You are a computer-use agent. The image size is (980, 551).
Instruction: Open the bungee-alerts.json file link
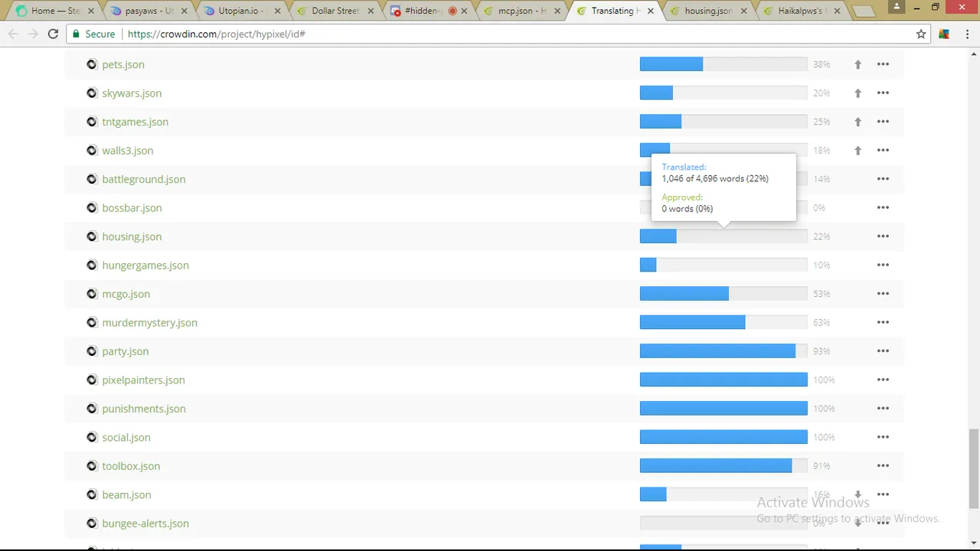tap(145, 523)
